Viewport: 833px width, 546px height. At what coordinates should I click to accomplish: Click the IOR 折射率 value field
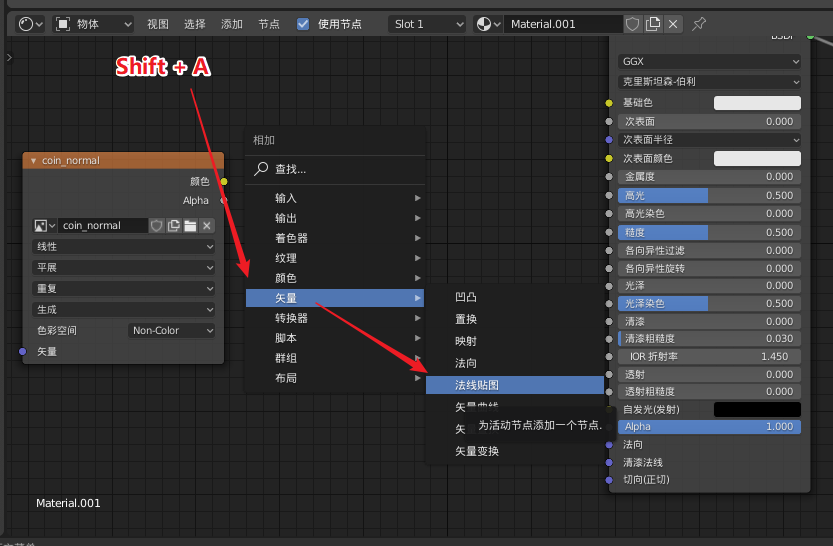[x=709, y=356]
